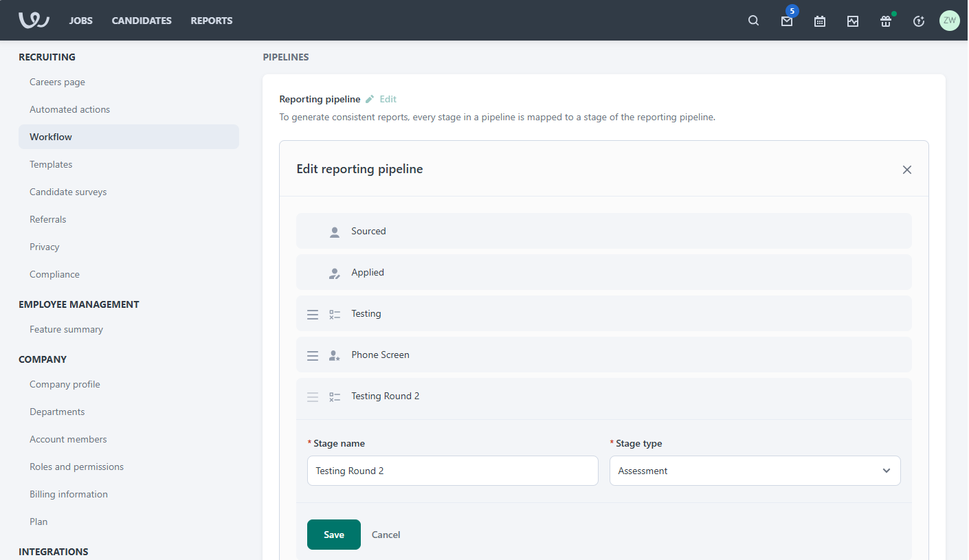
Task: Go to the Candidates menu
Action: point(142,21)
